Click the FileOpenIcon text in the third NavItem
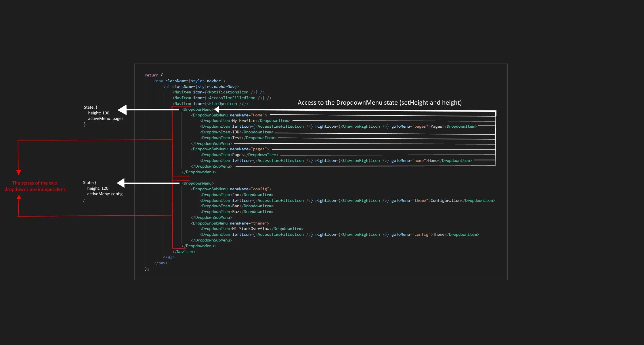This screenshot has height=345, width=644. click(x=223, y=104)
